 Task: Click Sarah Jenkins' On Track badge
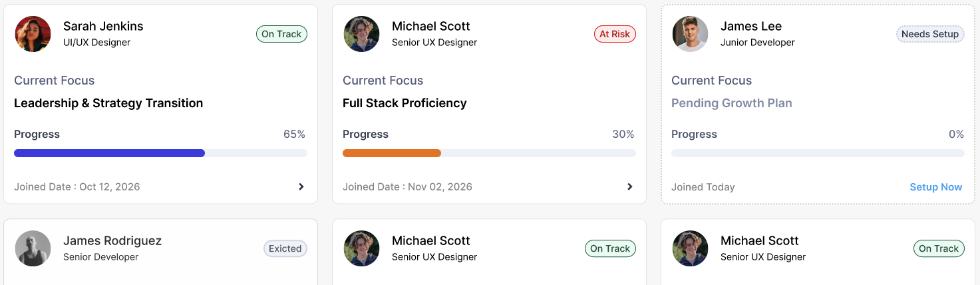click(x=281, y=34)
